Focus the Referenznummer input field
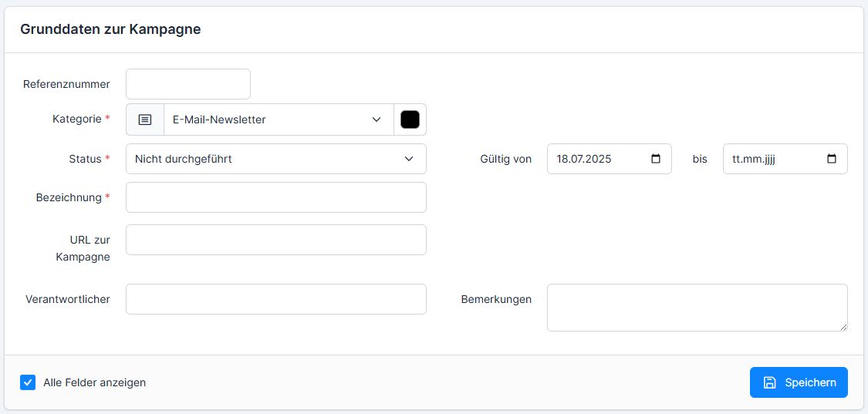Image resolution: width=868 pixels, height=414 pixels. [x=188, y=84]
